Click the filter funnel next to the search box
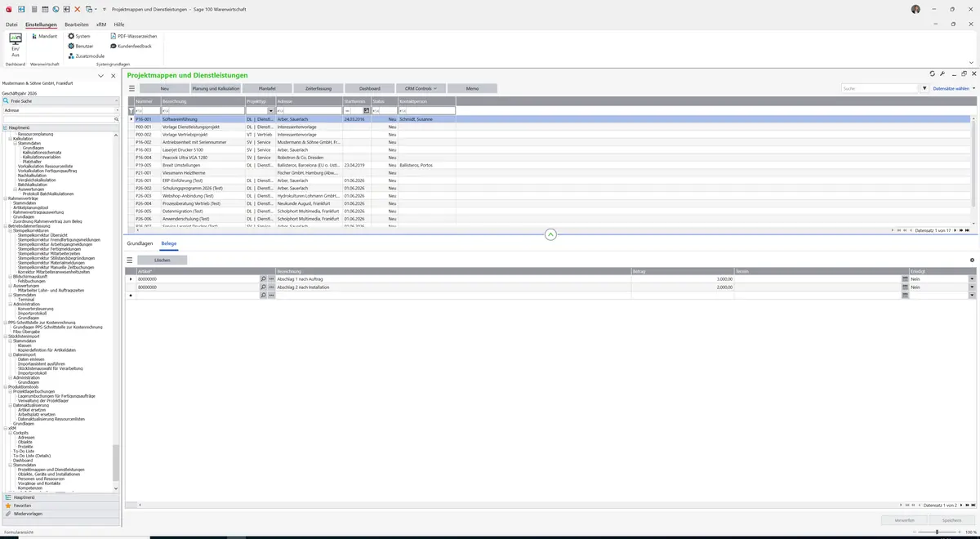Screen dimensions: 980x539 pyautogui.click(x=924, y=88)
